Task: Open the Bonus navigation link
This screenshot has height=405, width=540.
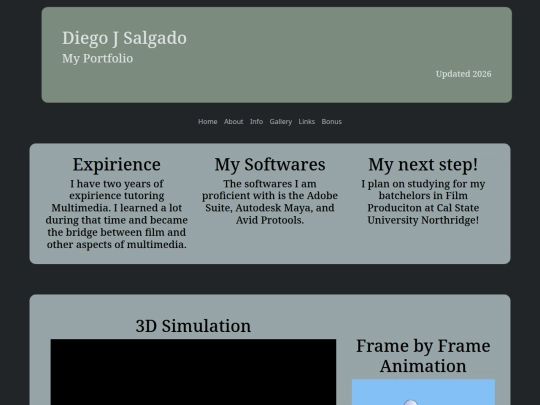Action: [x=331, y=122]
